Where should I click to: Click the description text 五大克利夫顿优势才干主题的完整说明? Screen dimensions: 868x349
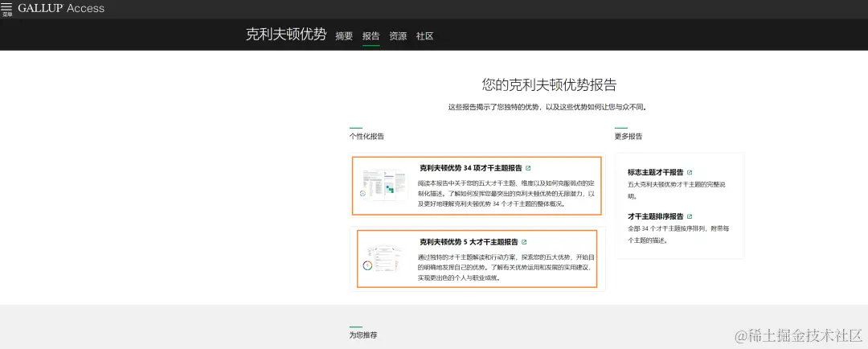point(676,190)
